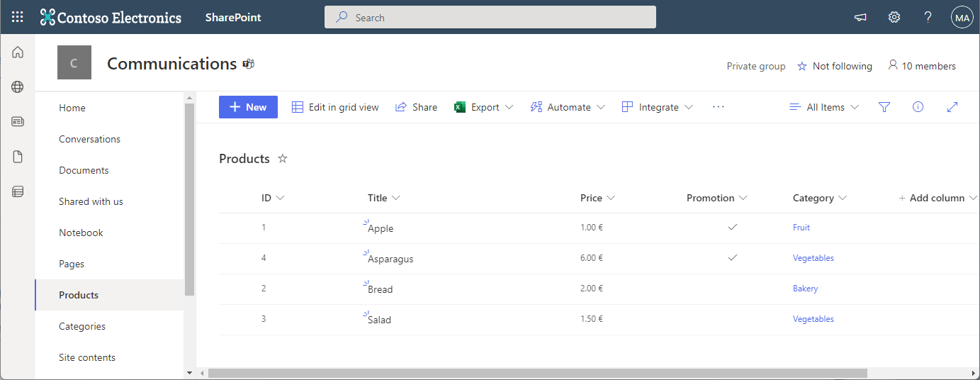Open the Automate dropdown
The image size is (980, 380).
tap(568, 107)
